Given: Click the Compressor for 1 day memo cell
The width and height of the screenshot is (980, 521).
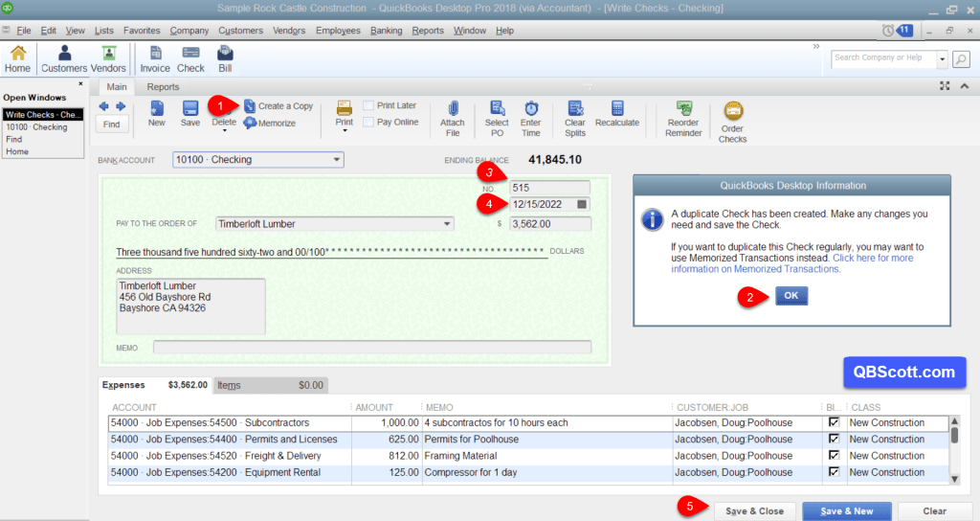Looking at the screenshot, I should coord(546,472).
